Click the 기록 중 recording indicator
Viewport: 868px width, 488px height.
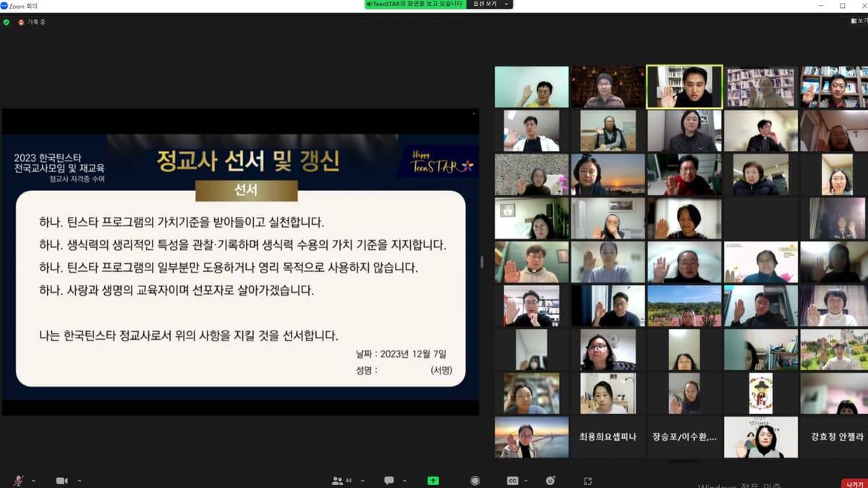click(x=33, y=22)
